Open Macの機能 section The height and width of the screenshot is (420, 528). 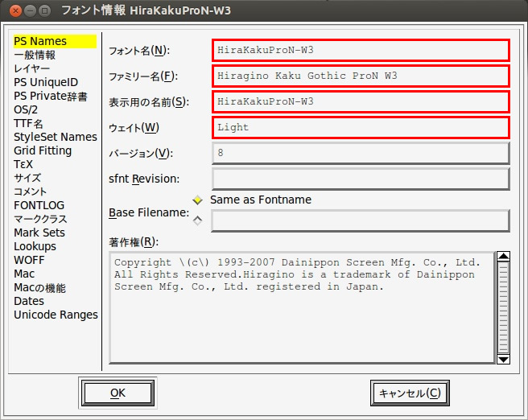39,288
